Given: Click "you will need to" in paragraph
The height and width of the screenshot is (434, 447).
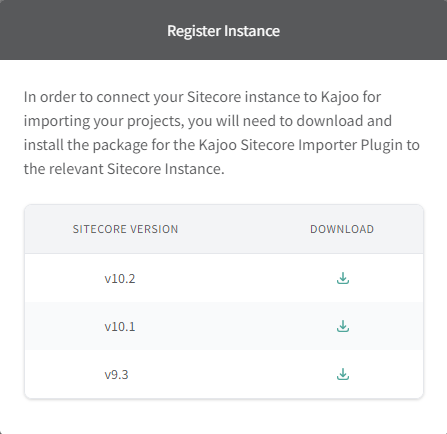Looking at the screenshot, I should point(240,121).
